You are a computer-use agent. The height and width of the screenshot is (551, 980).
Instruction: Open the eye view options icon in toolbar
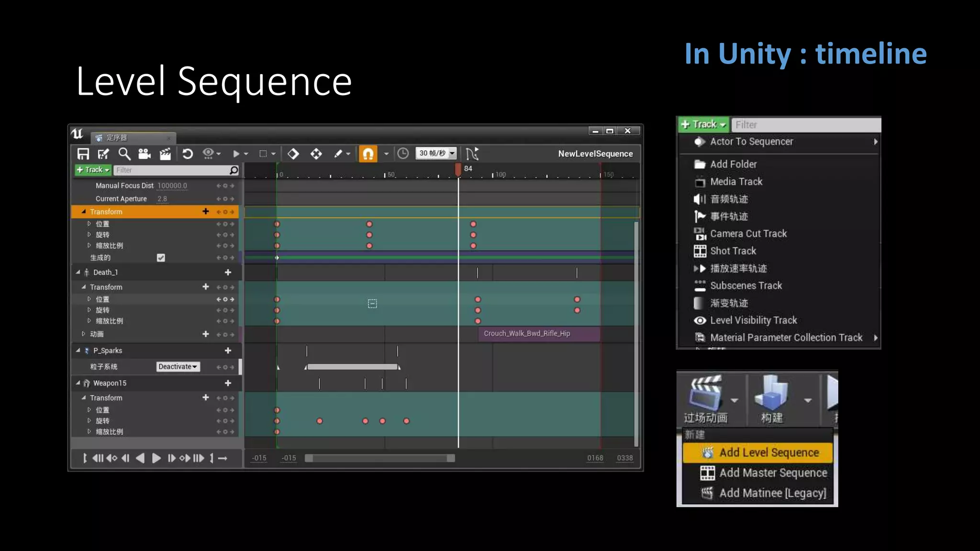tap(208, 154)
